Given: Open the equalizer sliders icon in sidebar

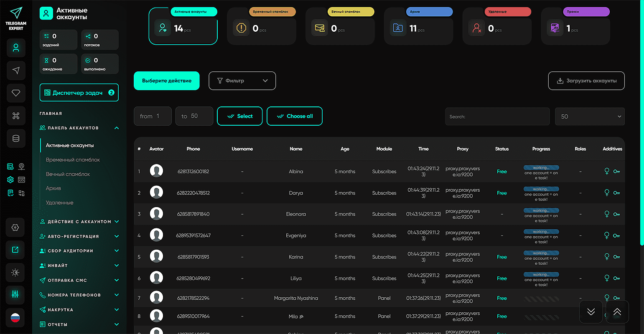Looking at the screenshot, I should tap(15, 294).
